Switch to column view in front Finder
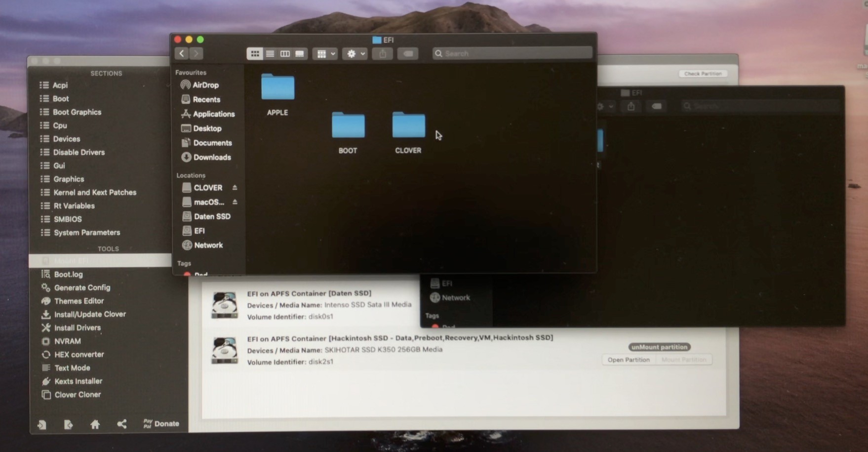 [x=285, y=53]
